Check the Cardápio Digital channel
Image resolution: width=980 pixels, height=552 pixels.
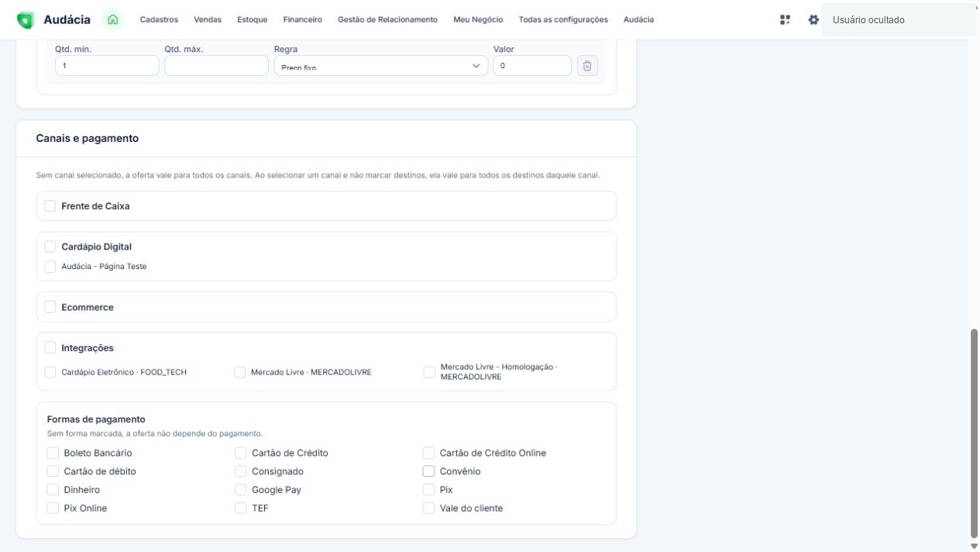tap(50, 247)
